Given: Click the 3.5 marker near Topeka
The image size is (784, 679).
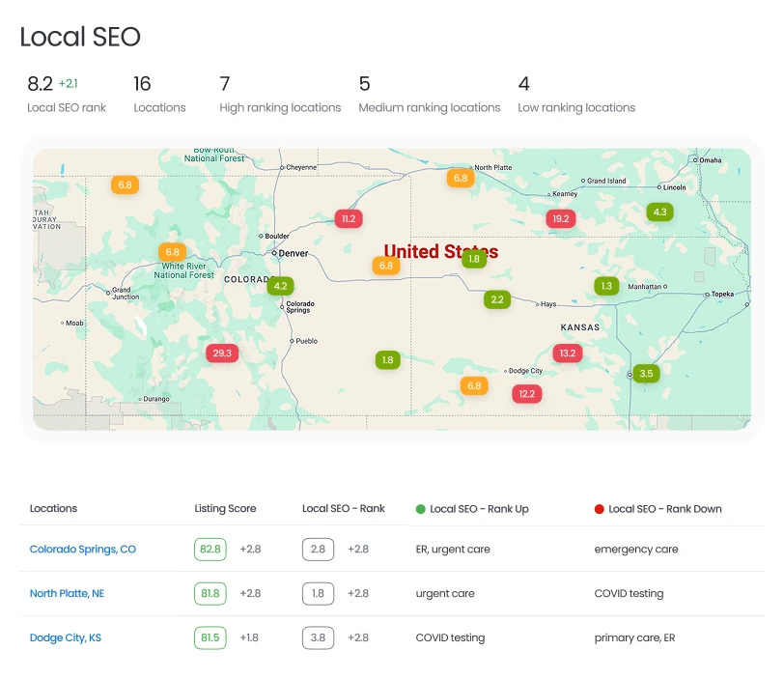Looking at the screenshot, I should [x=645, y=372].
